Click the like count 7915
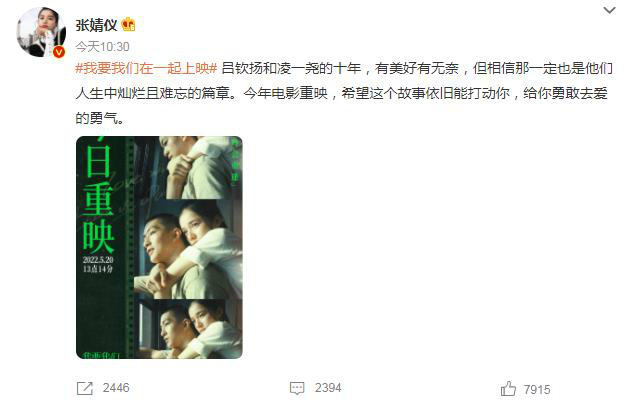The image size is (636, 405). (537, 390)
